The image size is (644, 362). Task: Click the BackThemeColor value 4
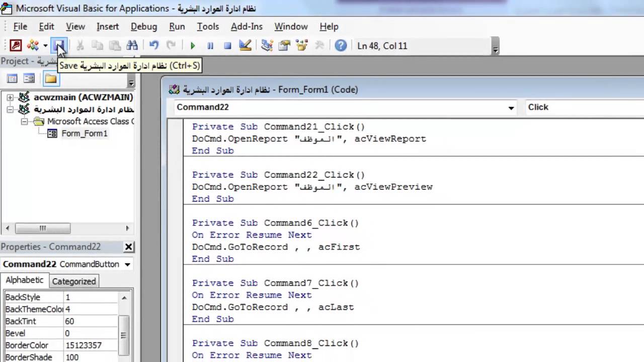pos(91,309)
